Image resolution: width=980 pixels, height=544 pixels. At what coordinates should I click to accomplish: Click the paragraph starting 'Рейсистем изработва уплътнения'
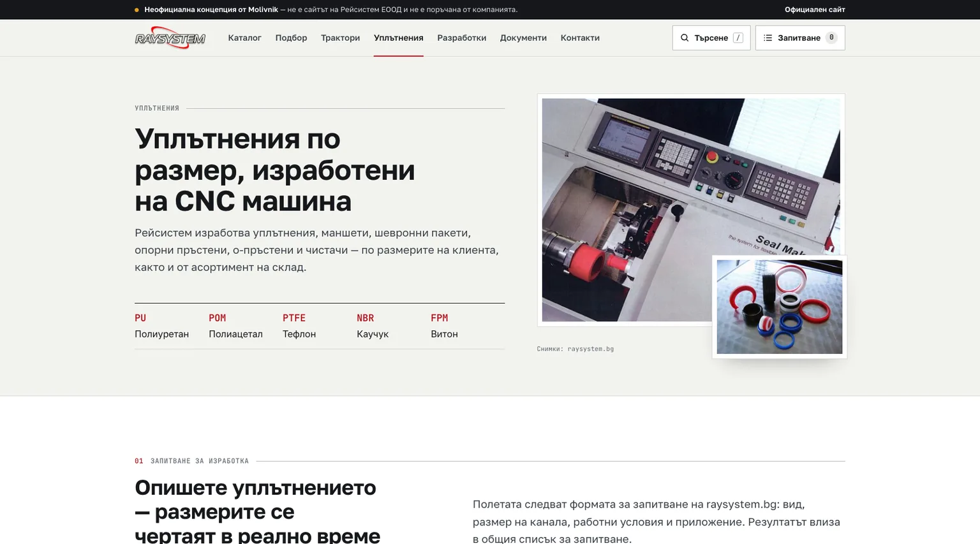pyautogui.click(x=316, y=250)
